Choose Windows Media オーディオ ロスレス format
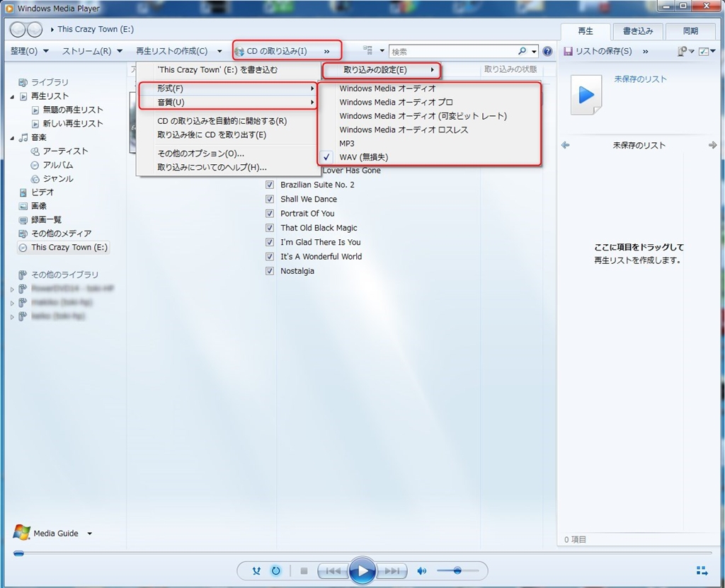 coord(429,130)
